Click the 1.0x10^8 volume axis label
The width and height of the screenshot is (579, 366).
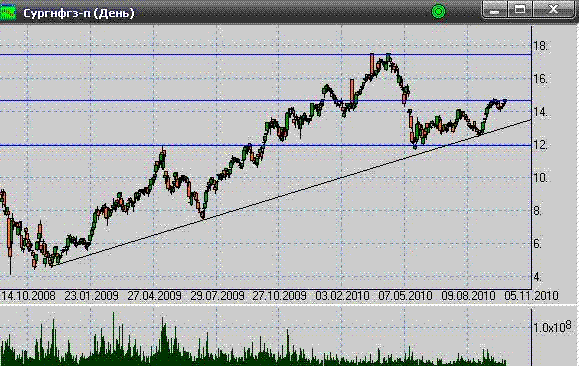click(552, 326)
